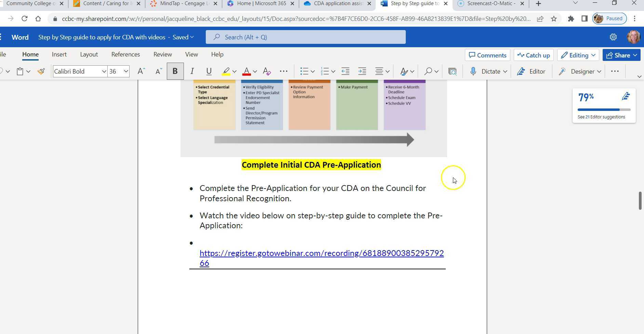Switch to the Insert ribbon tab
644x334 pixels.
59,54
